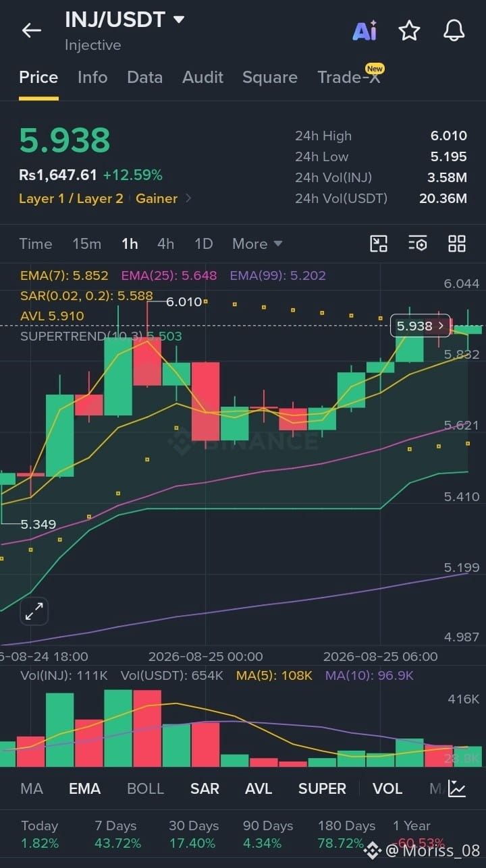
Task: Open the Layer 1 / Layer 2 category link
Action: point(71,198)
